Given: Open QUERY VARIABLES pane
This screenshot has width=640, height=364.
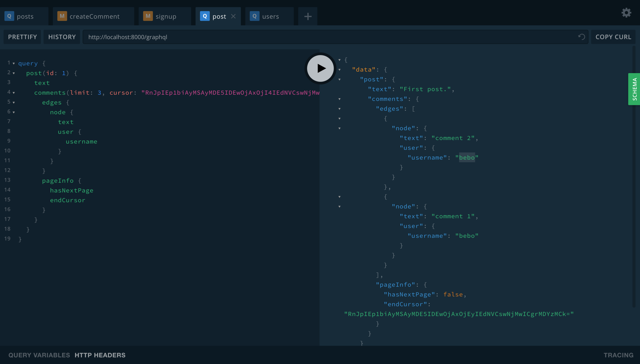Looking at the screenshot, I should click(39, 355).
